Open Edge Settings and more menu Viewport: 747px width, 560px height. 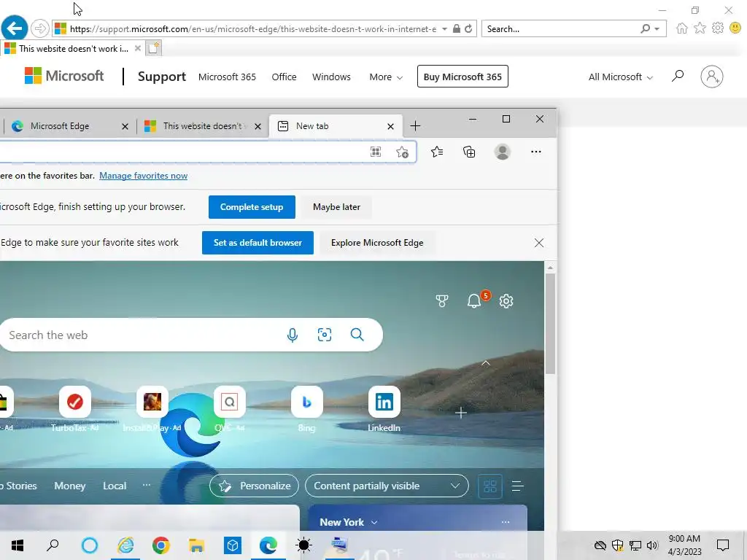(x=536, y=152)
